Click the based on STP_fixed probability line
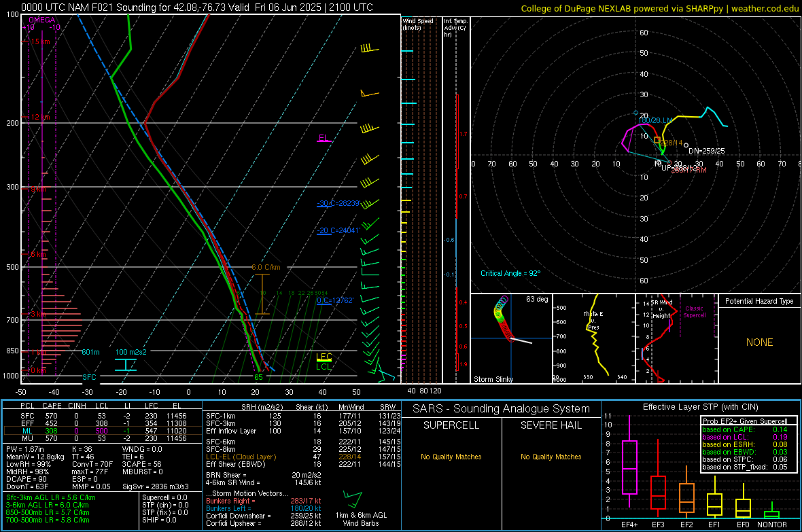This screenshot has width=802, height=532. tap(745, 467)
